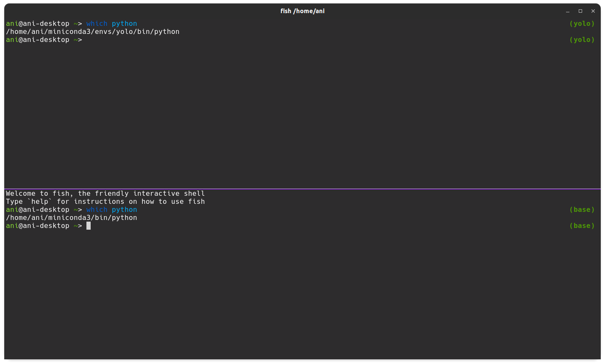The height and width of the screenshot is (364, 605).
Task: Click the block cursor in the bottom pane
Action: (x=89, y=225)
